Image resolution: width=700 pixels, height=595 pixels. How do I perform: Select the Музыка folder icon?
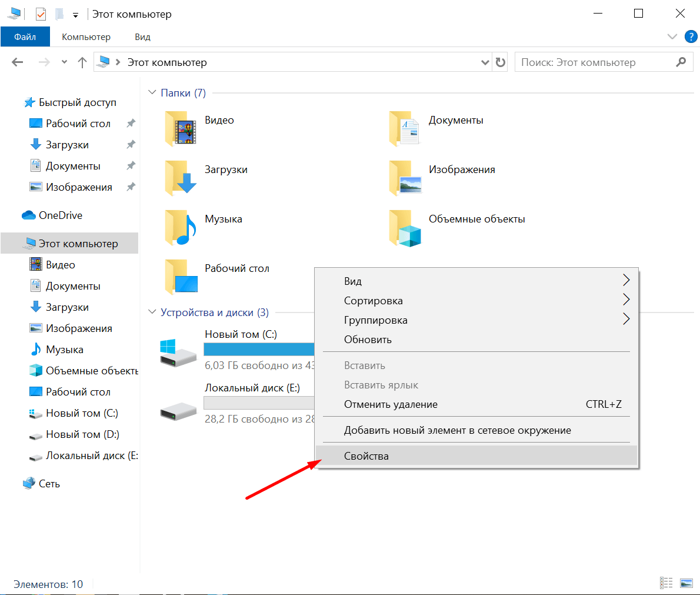point(181,227)
